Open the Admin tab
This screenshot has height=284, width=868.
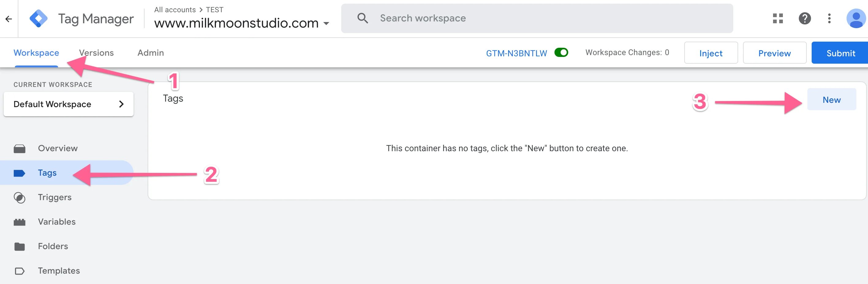[151, 53]
